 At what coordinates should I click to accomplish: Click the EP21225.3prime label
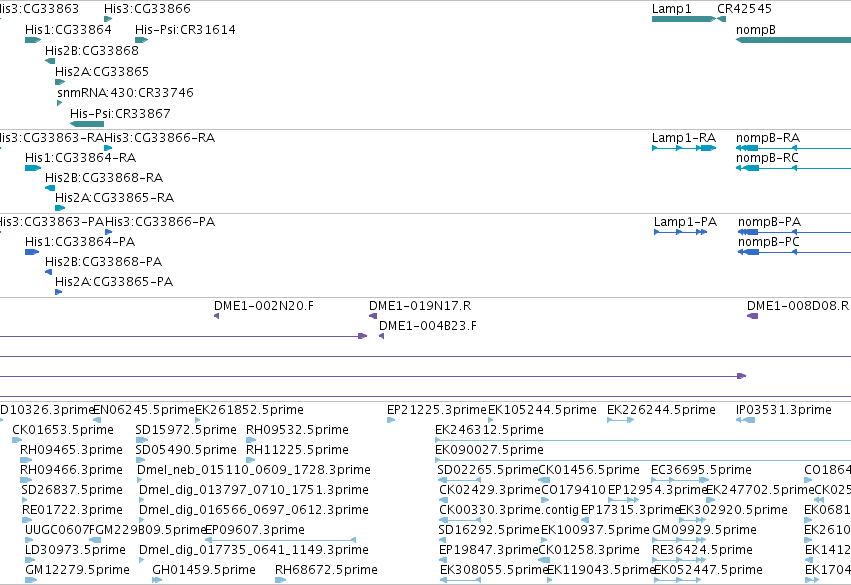point(437,410)
